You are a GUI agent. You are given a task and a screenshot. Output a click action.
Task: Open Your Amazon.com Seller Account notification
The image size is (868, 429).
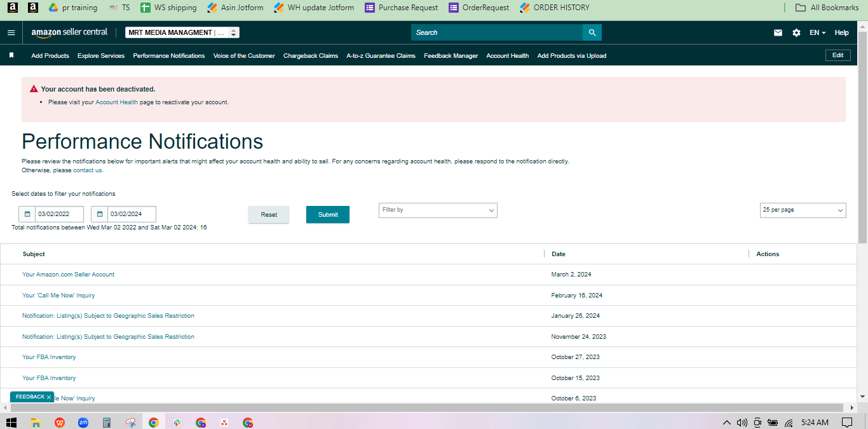pos(69,275)
